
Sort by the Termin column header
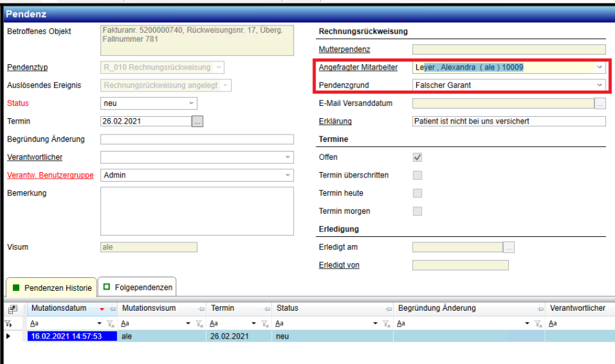click(x=222, y=309)
